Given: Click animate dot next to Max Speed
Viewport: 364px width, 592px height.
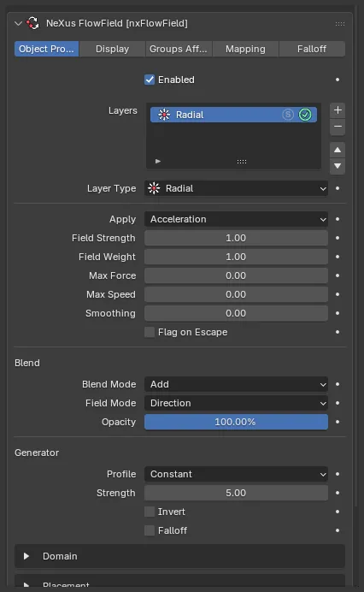Looking at the screenshot, I should click(x=338, y=294).
